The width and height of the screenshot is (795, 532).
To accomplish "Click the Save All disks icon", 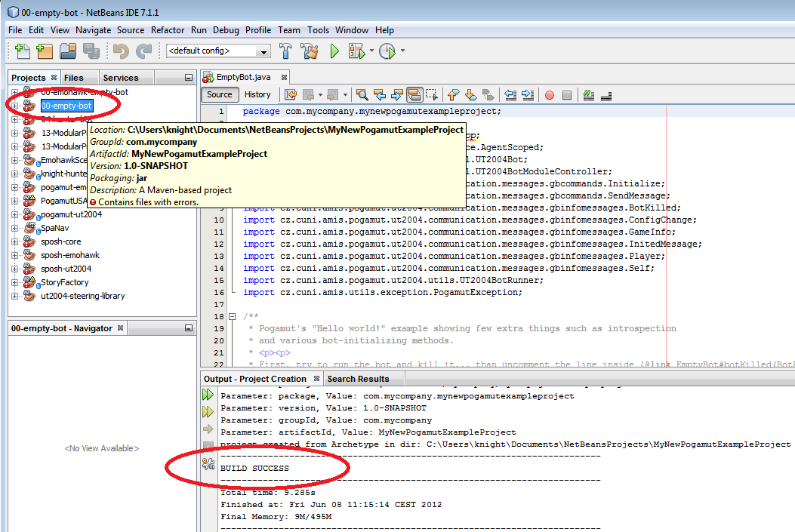I will pyautogui.click(x=91, y=51).
